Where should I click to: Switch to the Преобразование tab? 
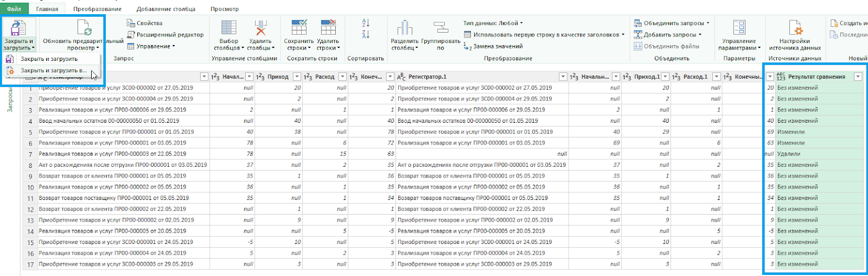[97, 9]
